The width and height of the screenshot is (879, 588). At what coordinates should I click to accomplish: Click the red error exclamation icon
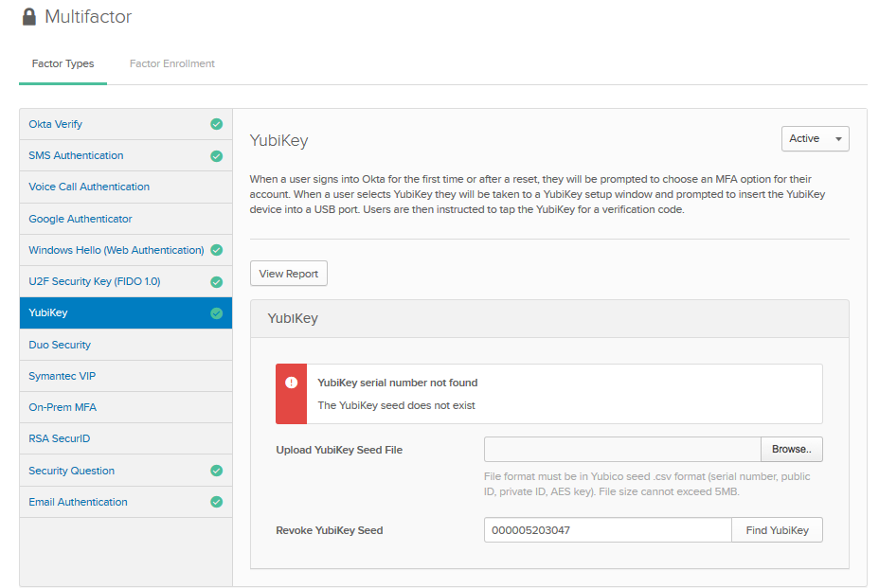tap(291, 383)
